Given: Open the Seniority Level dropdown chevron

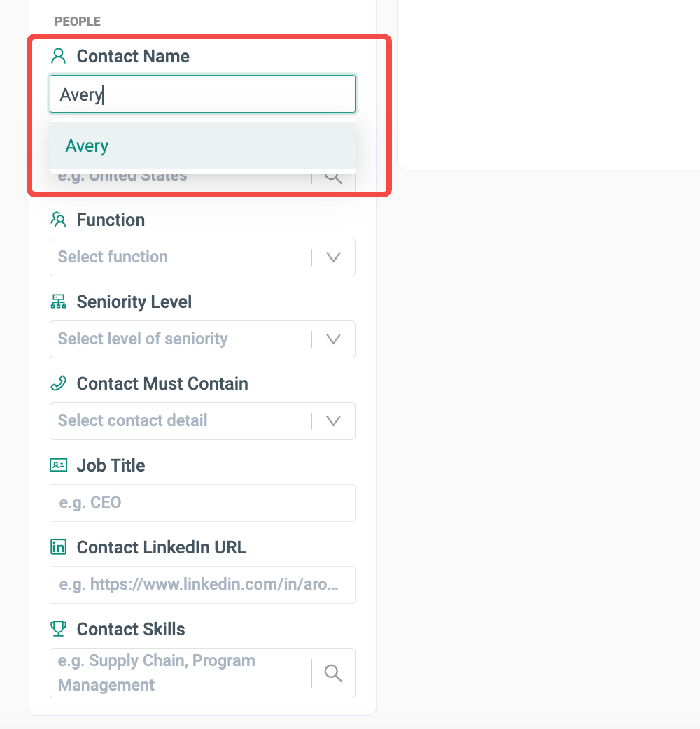Looking at the screenshot, I should pyautogui.click(x=334, y=339).
